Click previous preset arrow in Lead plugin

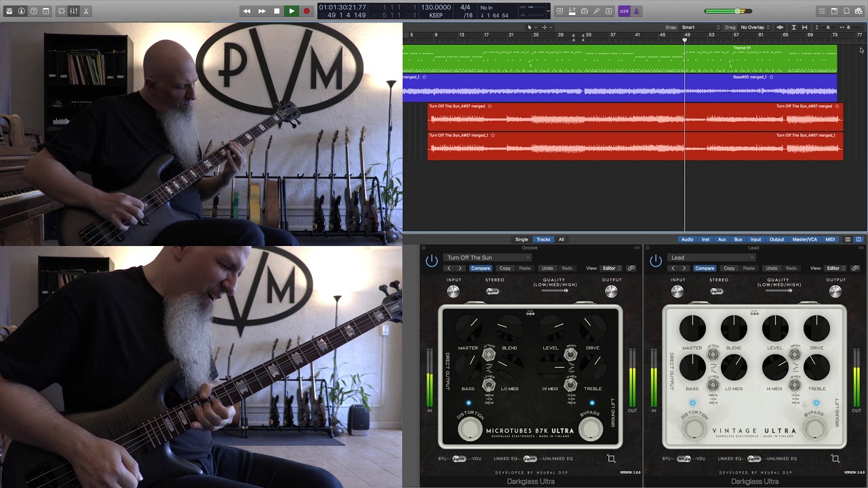click(673, 268)
